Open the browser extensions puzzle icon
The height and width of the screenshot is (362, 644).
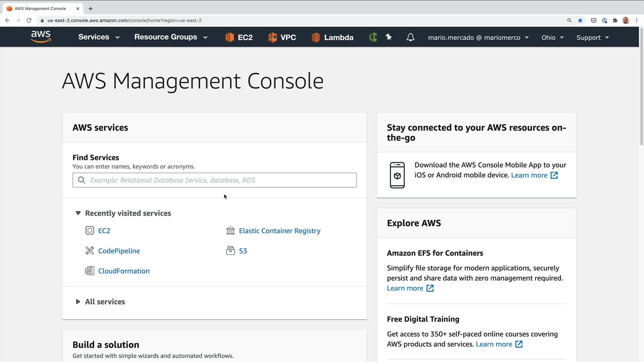tap(615, 20)
